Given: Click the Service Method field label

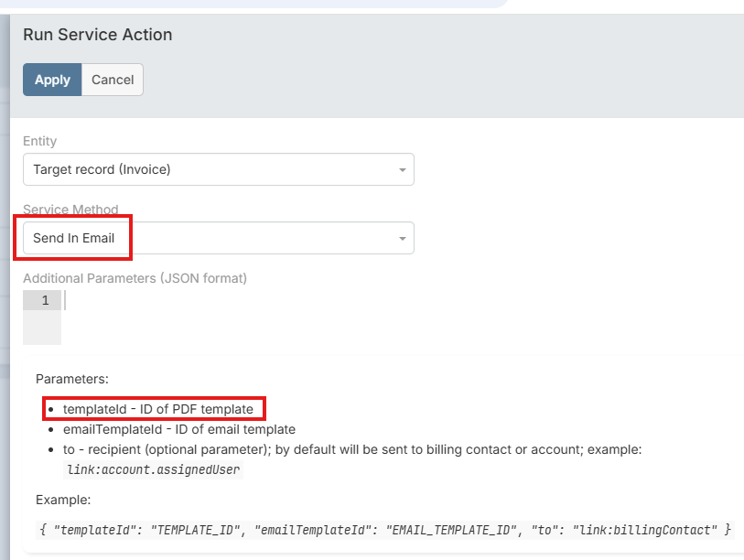Looking at the screenshot, I should 70,210.
